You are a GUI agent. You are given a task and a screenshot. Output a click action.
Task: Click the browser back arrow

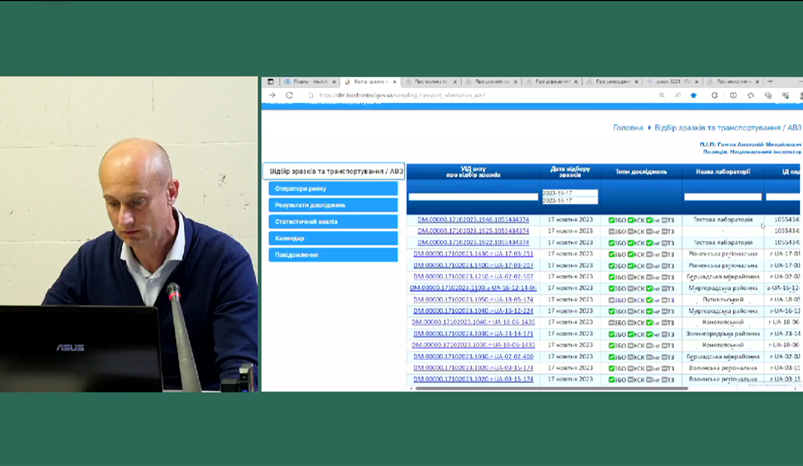tap(271, 95)
